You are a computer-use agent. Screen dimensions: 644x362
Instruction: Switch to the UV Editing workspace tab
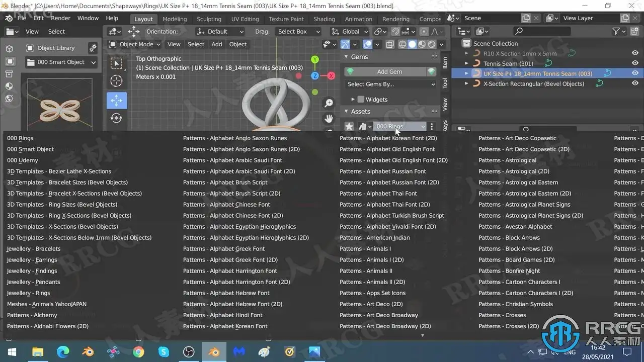coord(245,19)
